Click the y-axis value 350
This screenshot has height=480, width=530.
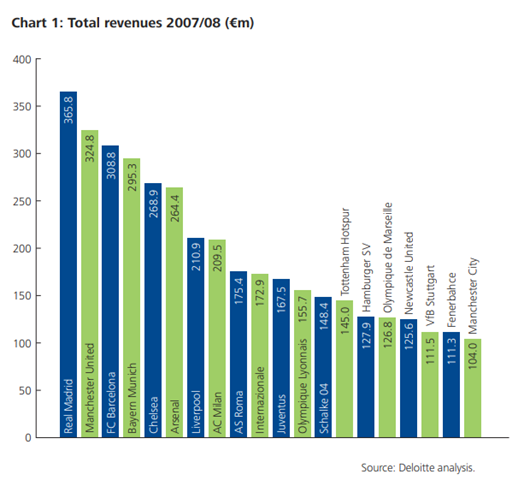22,107
